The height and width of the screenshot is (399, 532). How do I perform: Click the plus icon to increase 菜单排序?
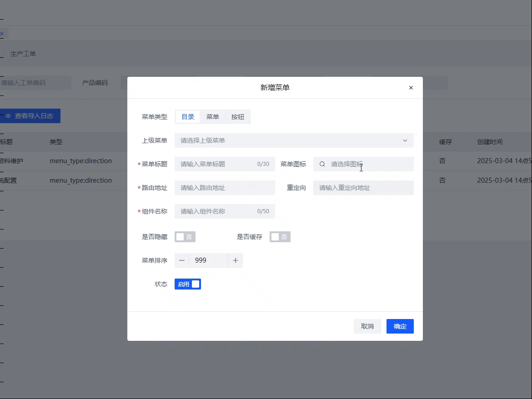pyautogui.click(x=235, y=260)
